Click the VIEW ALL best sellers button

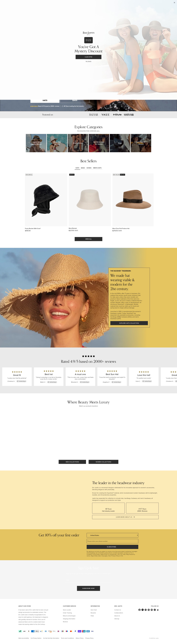pos(88,239)
